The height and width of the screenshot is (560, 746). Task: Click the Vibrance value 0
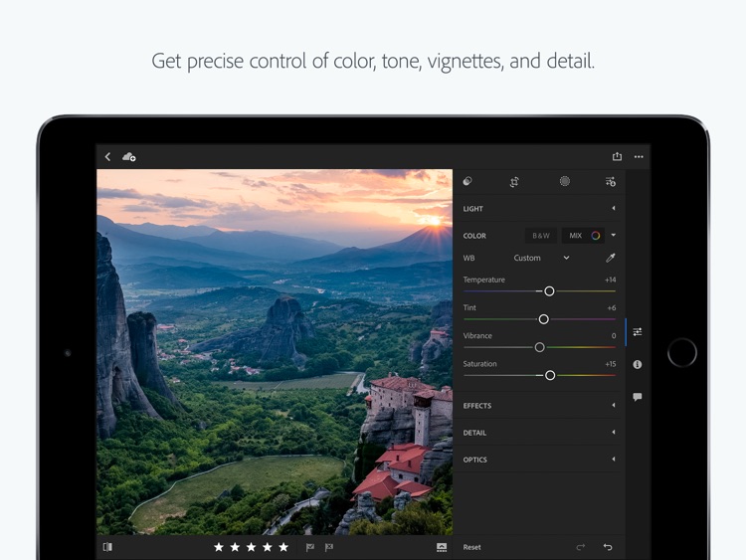614,336
